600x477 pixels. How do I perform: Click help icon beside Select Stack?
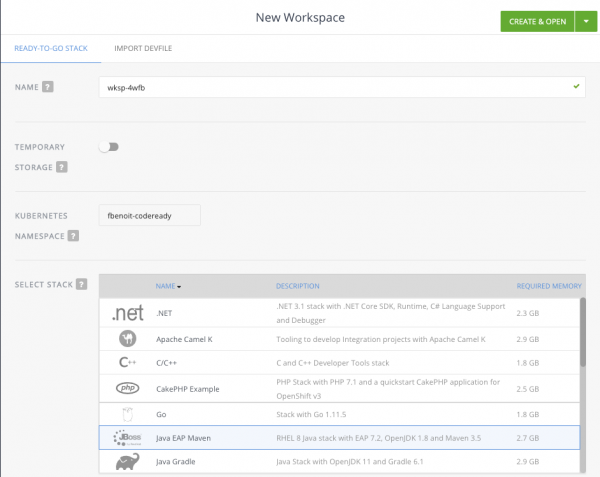tap(81, 285)
